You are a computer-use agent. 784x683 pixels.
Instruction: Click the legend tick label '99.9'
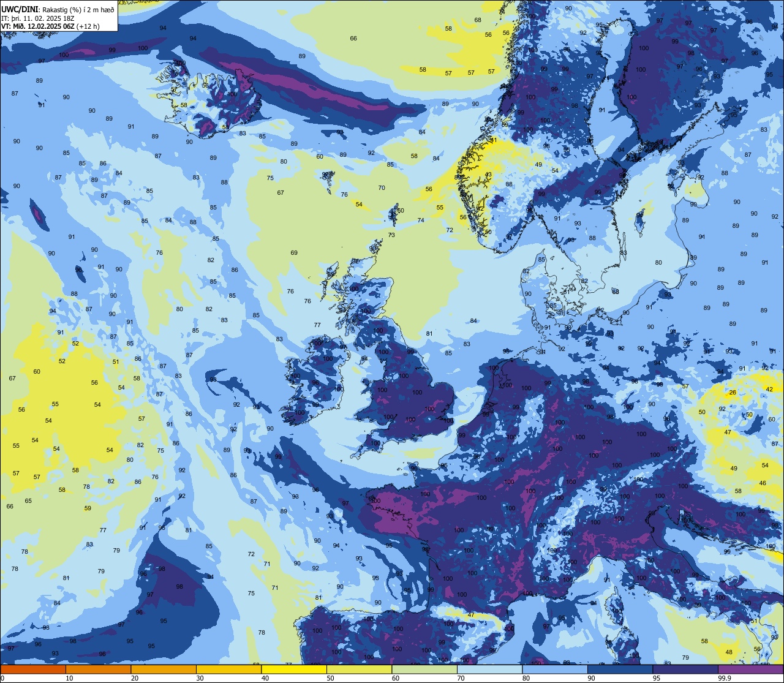point(724,677)
